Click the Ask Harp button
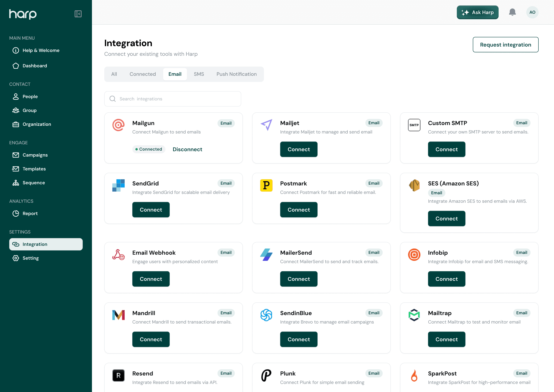The image size is (554, 392). [477, 12]
